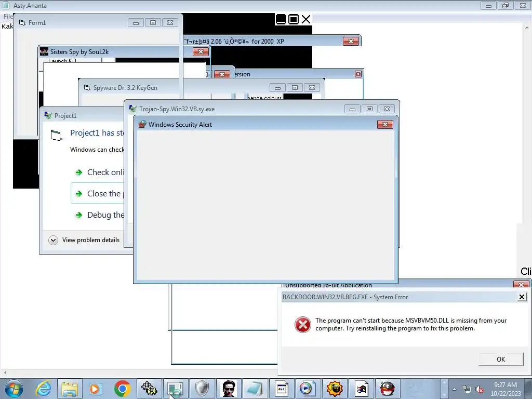Select the sun face taskbar icon
Image resolution: width=532 pixels, height=399 pixels.
(334, 389)
